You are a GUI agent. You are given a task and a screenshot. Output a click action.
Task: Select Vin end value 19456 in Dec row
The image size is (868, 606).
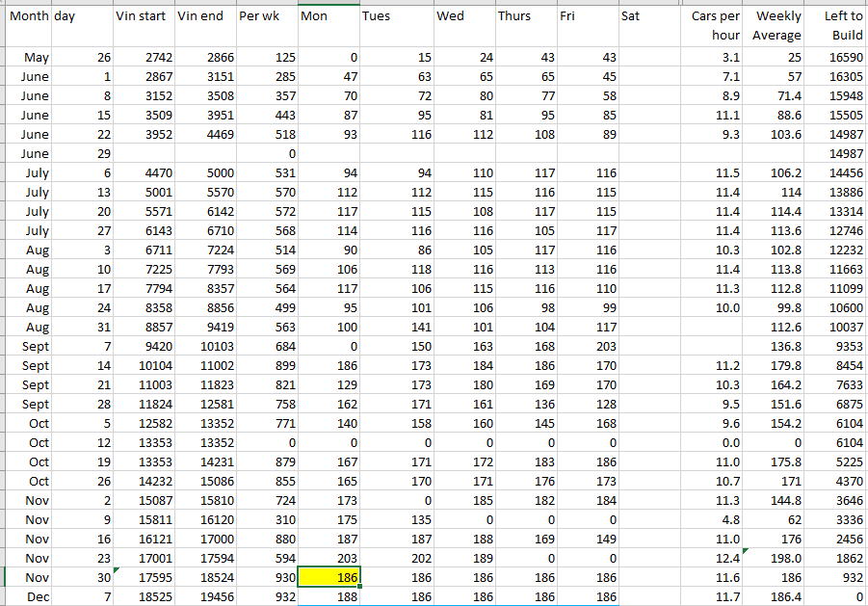click(x=205, y=597)
